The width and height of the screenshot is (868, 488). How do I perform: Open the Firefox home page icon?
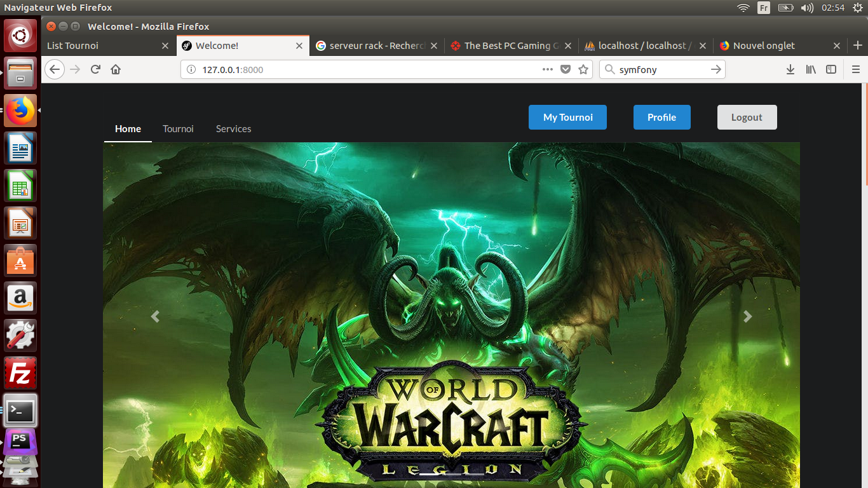116,69
